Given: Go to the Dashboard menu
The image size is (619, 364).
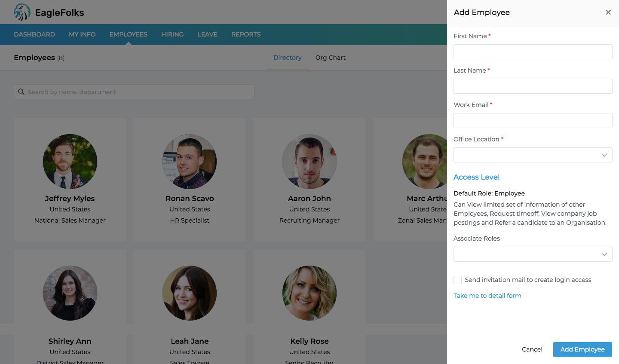Looking at the screenshot, I should click(x=34, y=34).
